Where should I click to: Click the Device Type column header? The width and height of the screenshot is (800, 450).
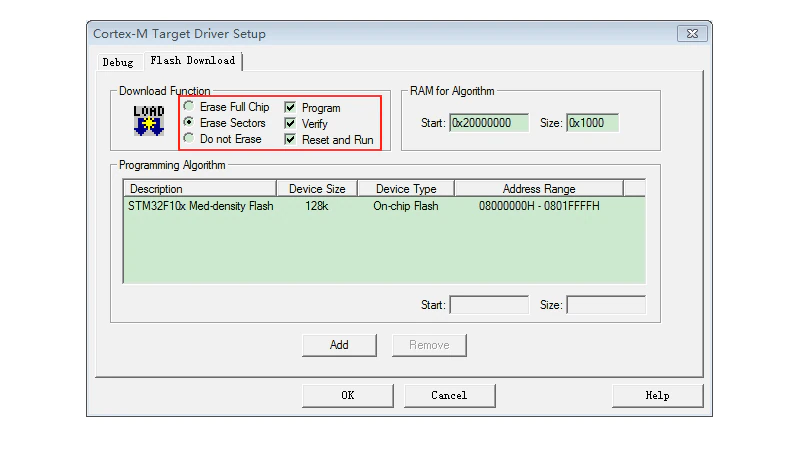pyautogui.click(x=406, y=189)
